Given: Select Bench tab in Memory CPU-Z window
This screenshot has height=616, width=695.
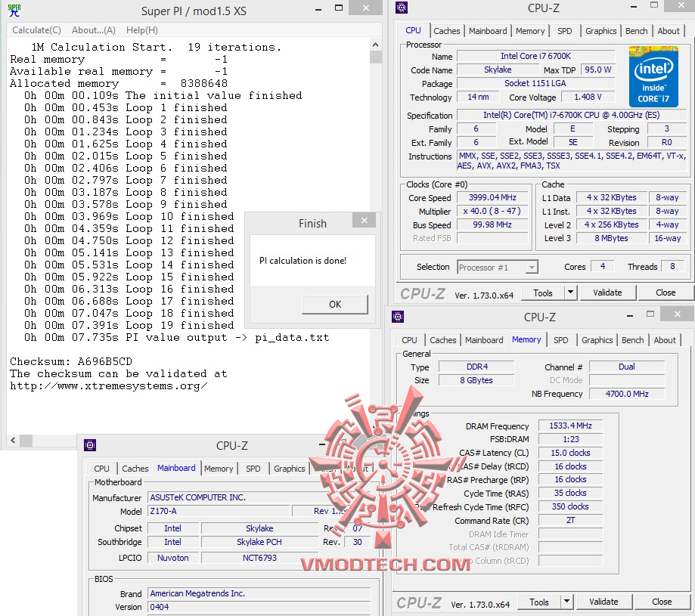Looking at the screenshot, I should pos(632,340).
